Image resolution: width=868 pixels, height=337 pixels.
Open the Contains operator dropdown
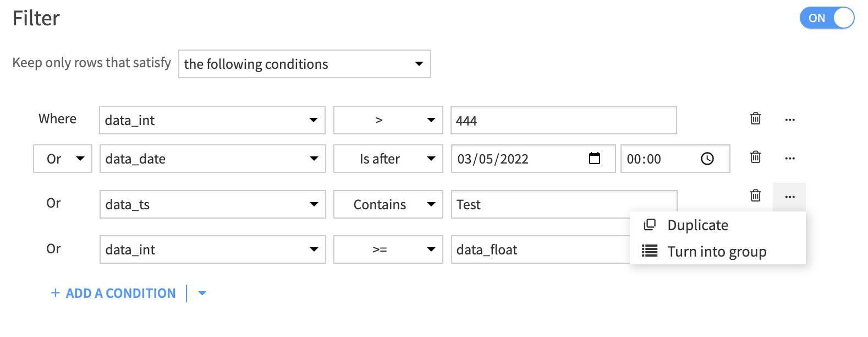(388, 204)
